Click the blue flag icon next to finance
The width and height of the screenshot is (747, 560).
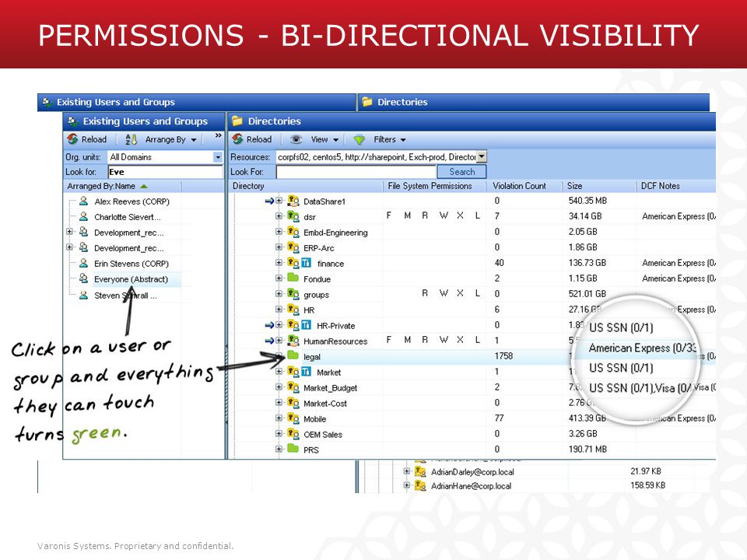click(307, 263)
